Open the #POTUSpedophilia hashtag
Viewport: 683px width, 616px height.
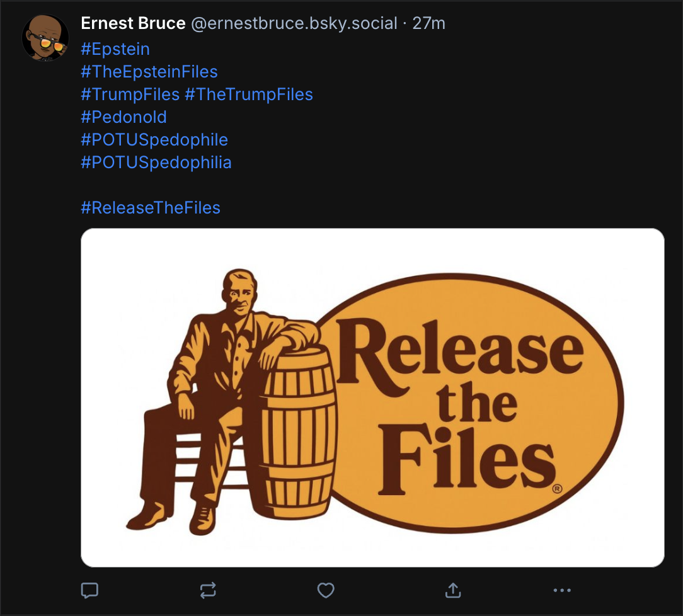click(x=156, y=163)
